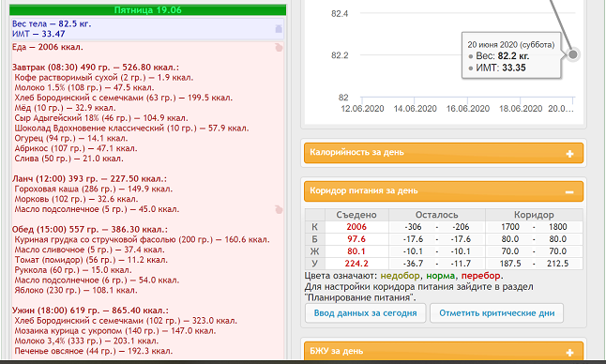This screenshot has height=364, width=606.
Task: Click the red перебор legend word
Action: tap(481, 276)
